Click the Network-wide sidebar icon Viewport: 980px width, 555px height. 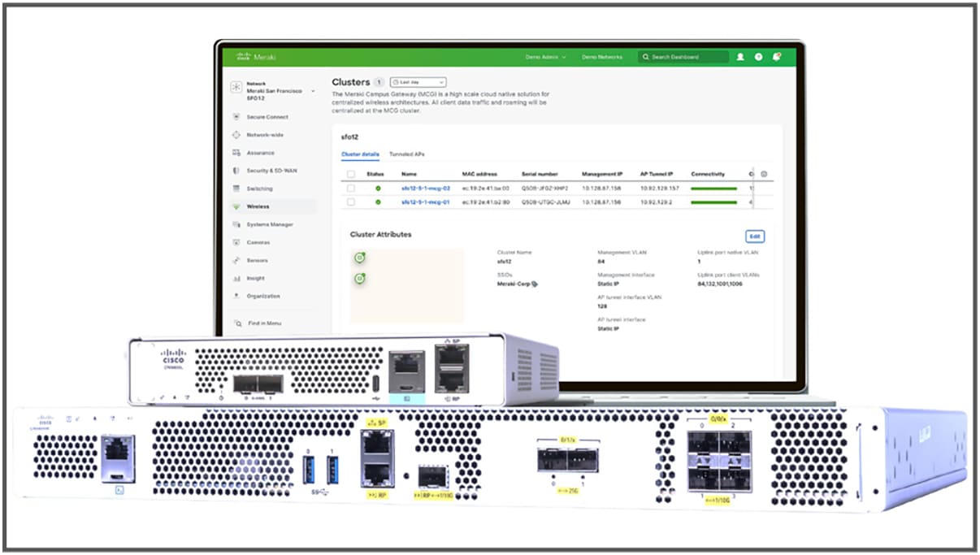click(x=236, y=135)
